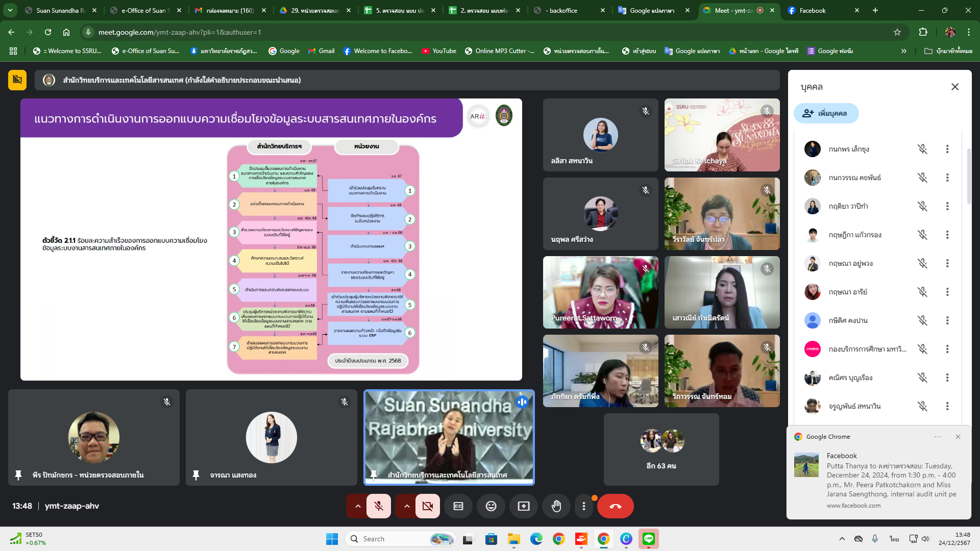Viewport: 980px width, 551px height.
Task: Click the yellow icon beside presentation title
Action: click(x=17, y=80)
